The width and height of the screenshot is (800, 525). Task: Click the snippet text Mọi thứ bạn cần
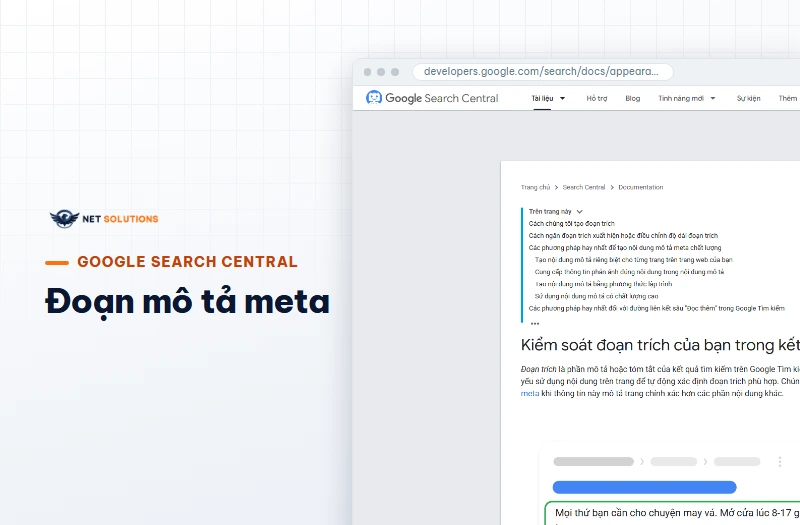click(x=678, y=513)
